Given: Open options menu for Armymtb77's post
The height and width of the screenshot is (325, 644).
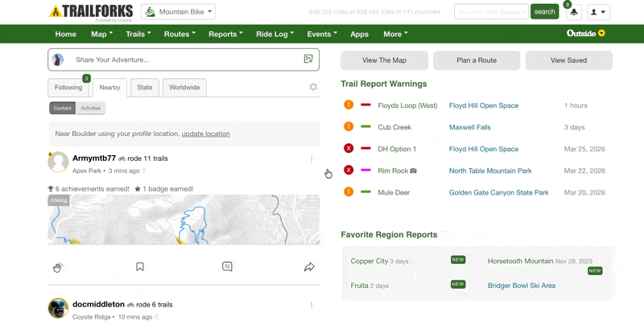Looking at the screenshot, I should pyautogui.click(x=312, y=159).
